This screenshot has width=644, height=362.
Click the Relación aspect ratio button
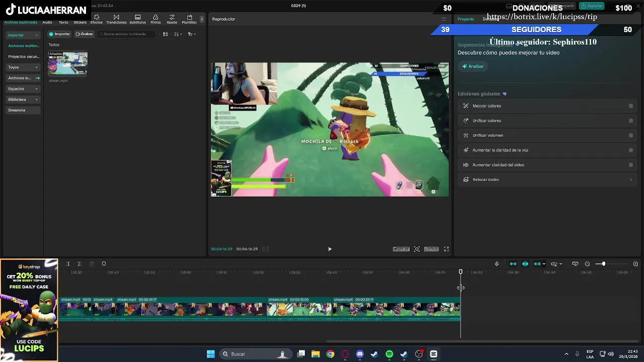[x=431, y=249]
